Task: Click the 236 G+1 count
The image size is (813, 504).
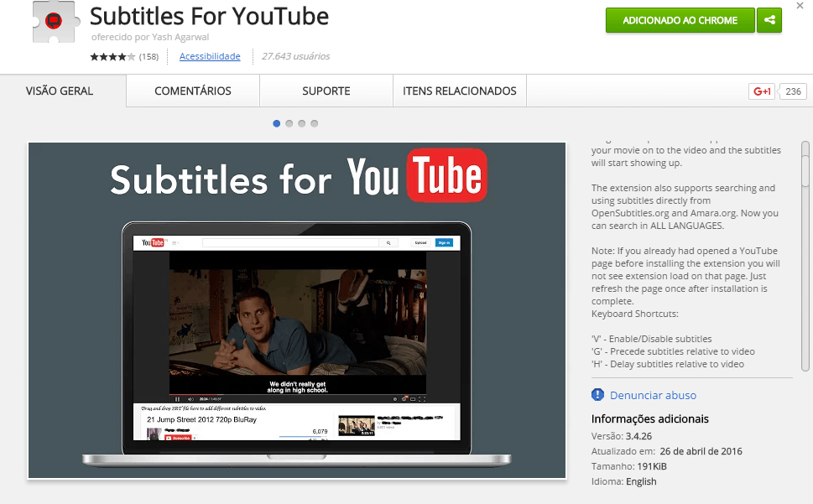Action: click(x=793, y=91)
